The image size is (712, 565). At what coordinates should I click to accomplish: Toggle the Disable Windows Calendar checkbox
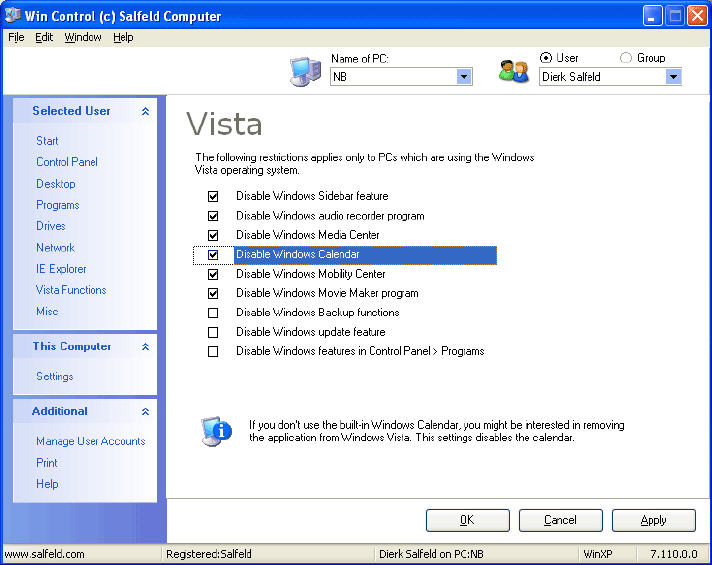213,255
